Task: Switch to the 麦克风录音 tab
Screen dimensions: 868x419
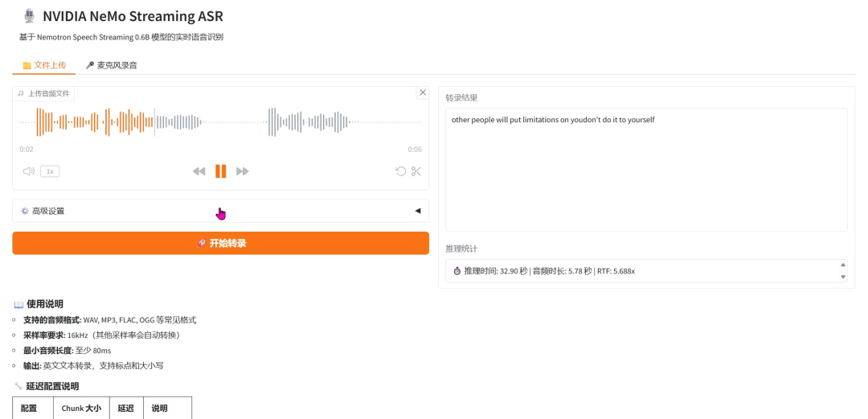Action: (111, 65)
